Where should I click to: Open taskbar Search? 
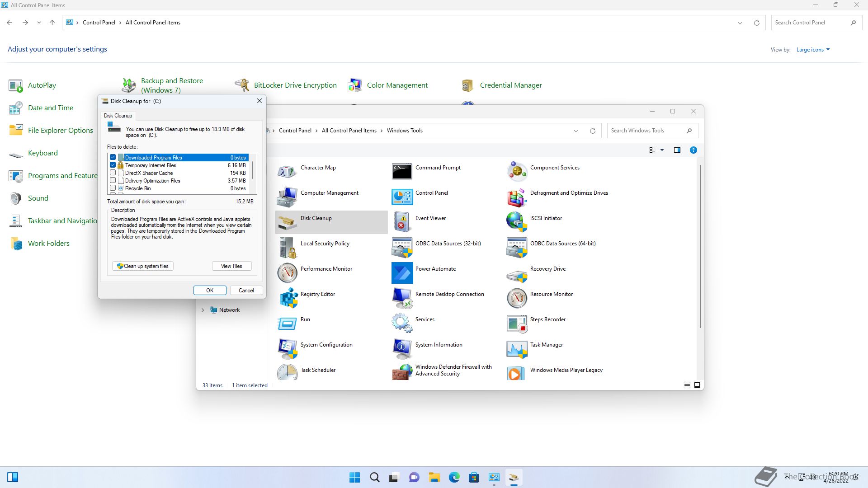[375, 477]
